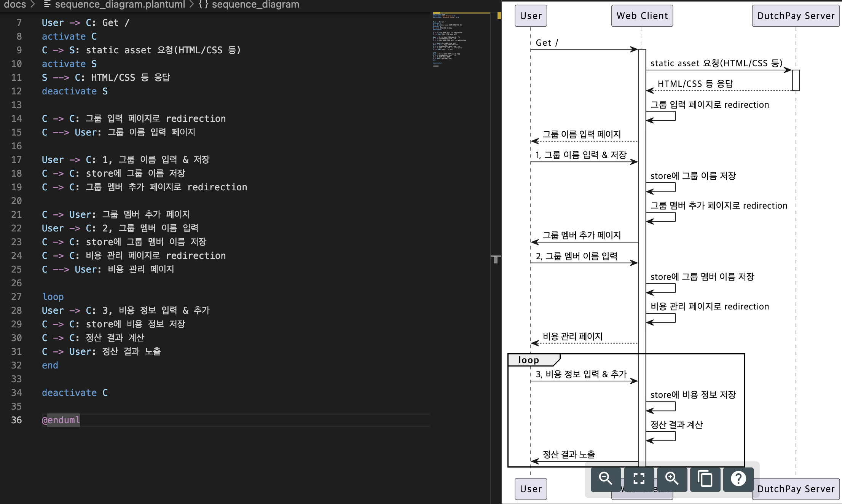Click 'C -> S: static asset 요청' code line
This screenshot has width=842, height=504.
(x=141, y=50)
